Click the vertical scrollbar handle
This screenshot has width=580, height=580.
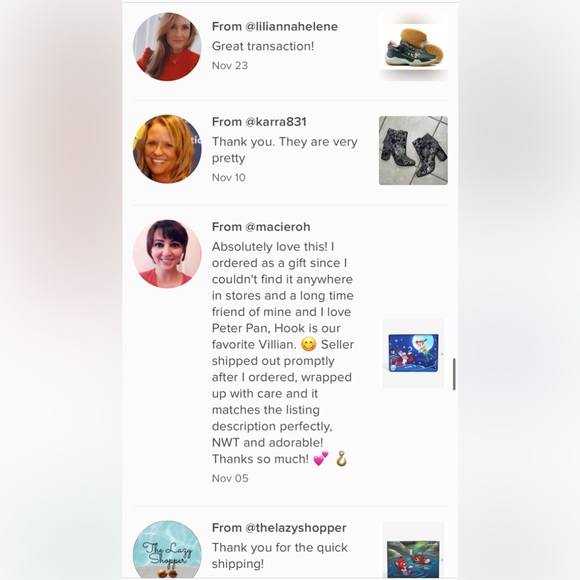point(454,374)
